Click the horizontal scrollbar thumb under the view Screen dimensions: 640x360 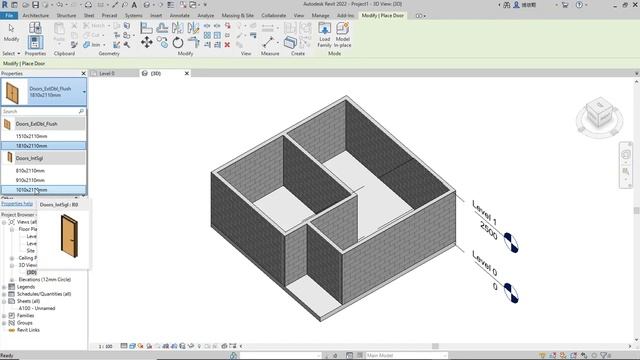point(435,346)
